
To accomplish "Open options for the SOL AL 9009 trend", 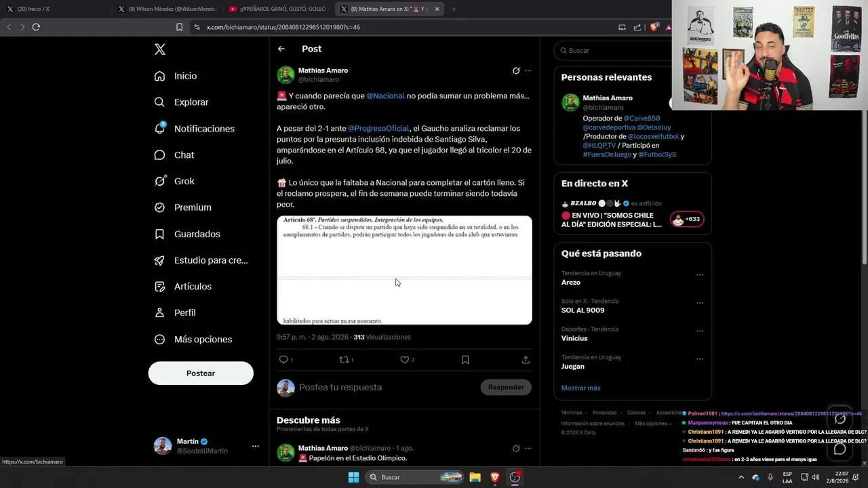I will pos(700,303).
